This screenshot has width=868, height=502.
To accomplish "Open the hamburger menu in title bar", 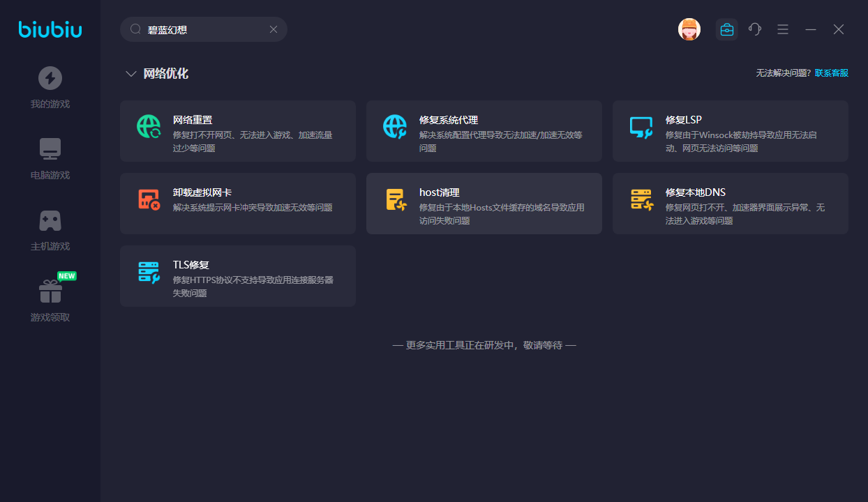I will 783,29.
